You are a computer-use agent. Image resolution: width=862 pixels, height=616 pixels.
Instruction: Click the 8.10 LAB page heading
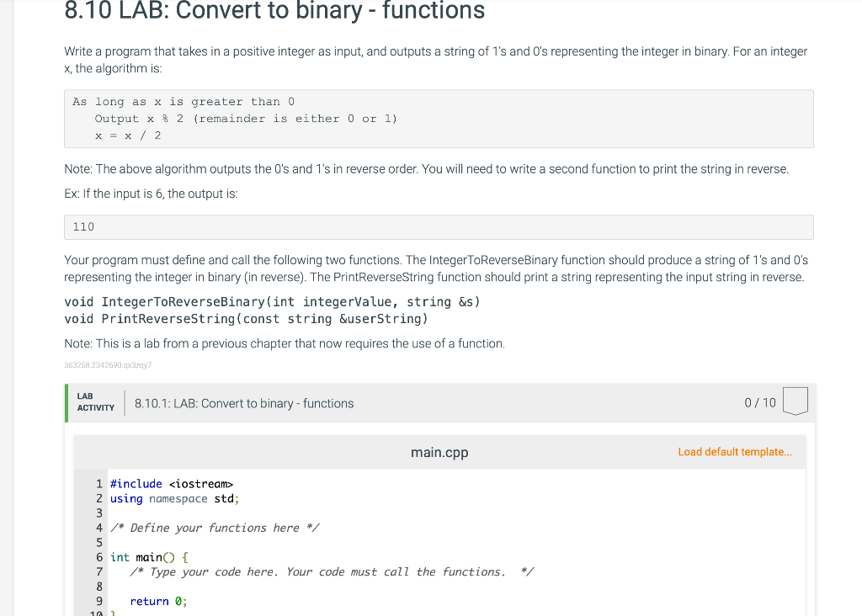coord(274,10)
